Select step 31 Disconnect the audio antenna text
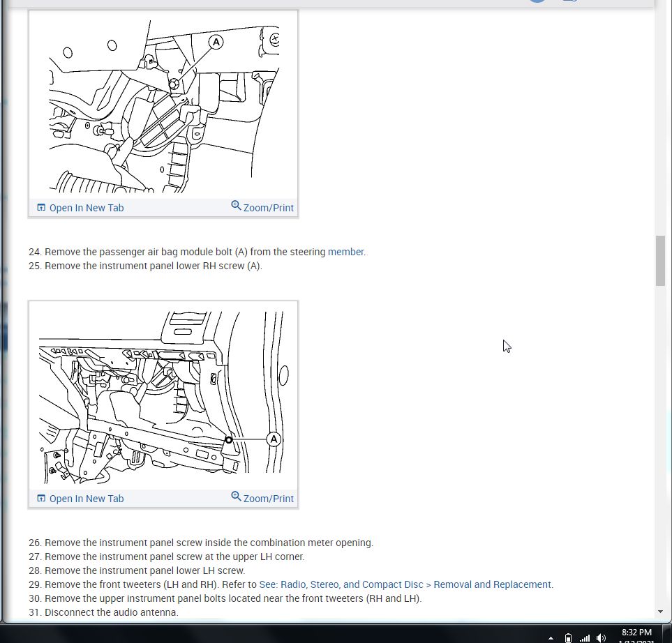This screenshot has height=643, width=672. point(103,612)
